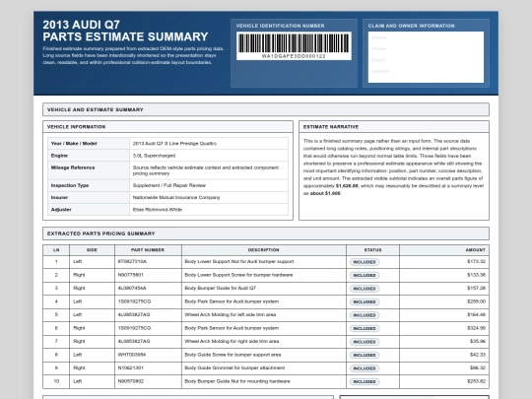The height and width of the screenshot is (399, 532).
Task: Click INCLUDED badge for Body Guide Grommet row
Action: (365, 368)
